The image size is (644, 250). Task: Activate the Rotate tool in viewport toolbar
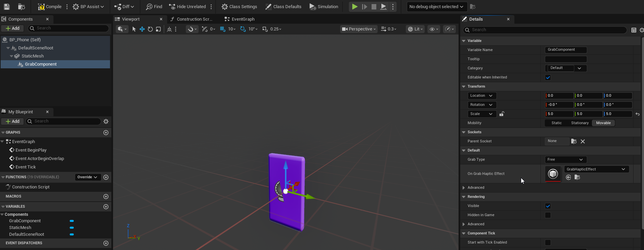(150, 29)
